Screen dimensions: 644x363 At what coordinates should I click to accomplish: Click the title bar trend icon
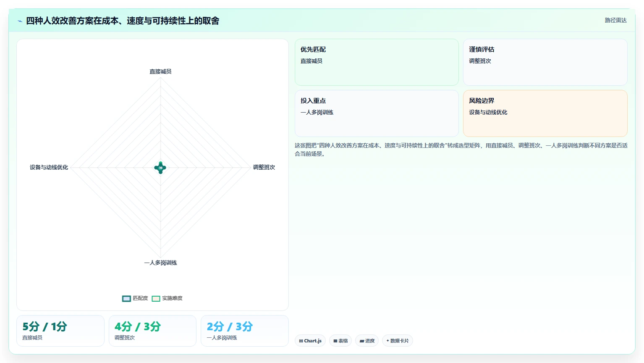point(20,21)
